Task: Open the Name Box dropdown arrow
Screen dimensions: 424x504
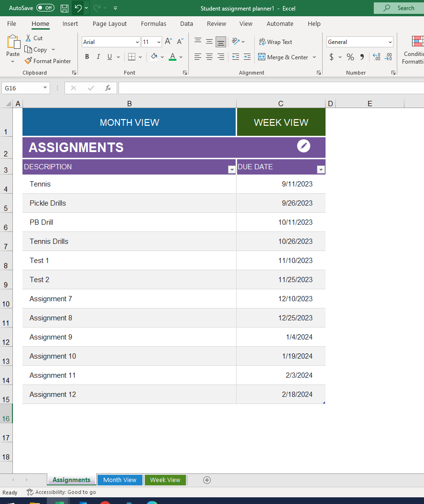Action: (45, 88)
